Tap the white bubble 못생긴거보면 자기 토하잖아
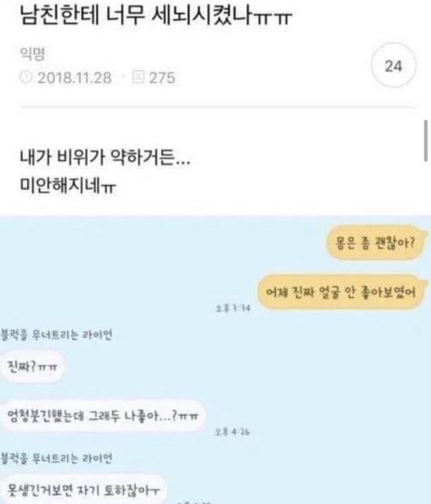The width and height of the screenshot is (431, 504). click(83, 489)
